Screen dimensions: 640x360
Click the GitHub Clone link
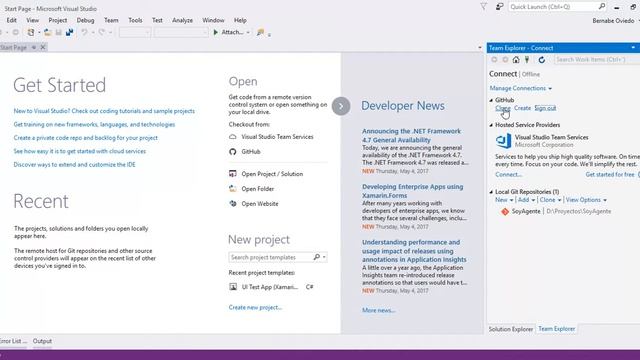502,108
